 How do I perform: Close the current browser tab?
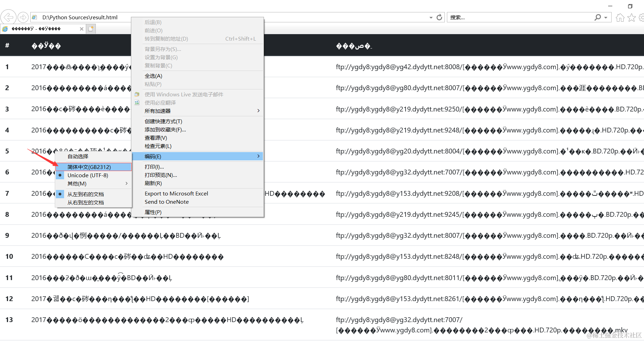click(82, 29)
